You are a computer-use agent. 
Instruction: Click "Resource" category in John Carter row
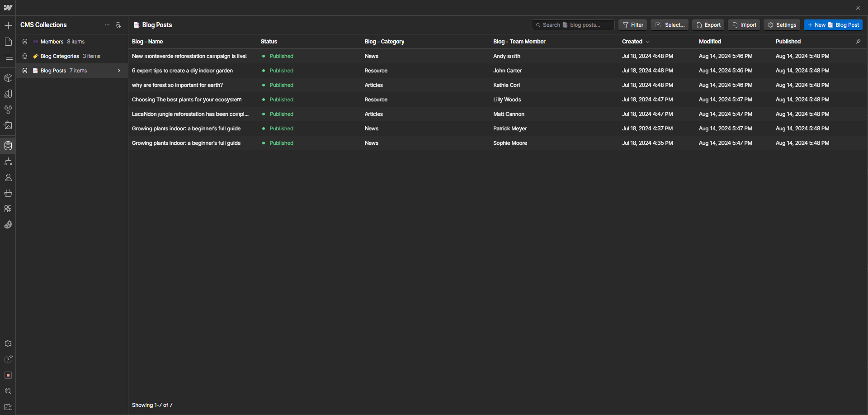(x=376, y=71)
